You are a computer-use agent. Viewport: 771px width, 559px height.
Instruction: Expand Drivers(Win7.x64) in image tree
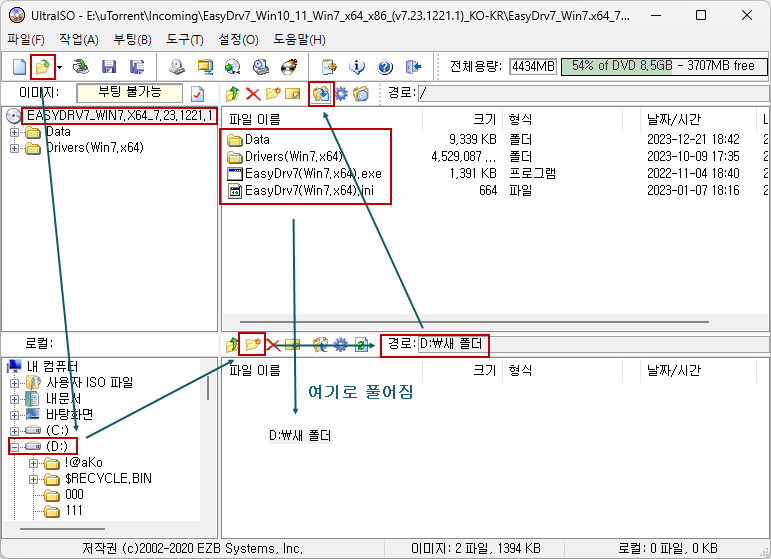tap(14, 148)
